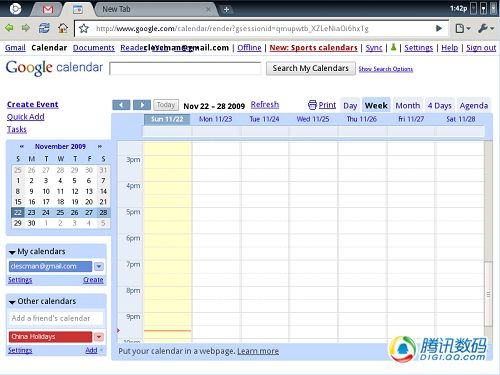Open the wrench tools menu

tap(486, 29)
